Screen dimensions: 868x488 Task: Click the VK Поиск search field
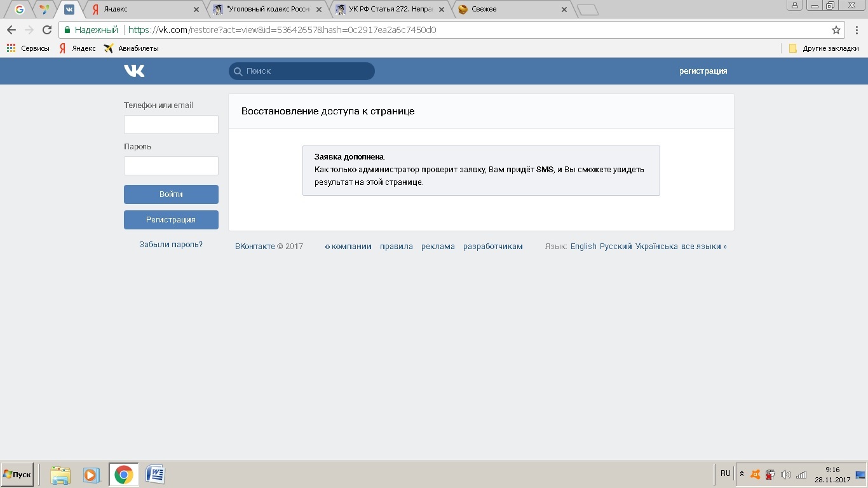pos(302,71)
